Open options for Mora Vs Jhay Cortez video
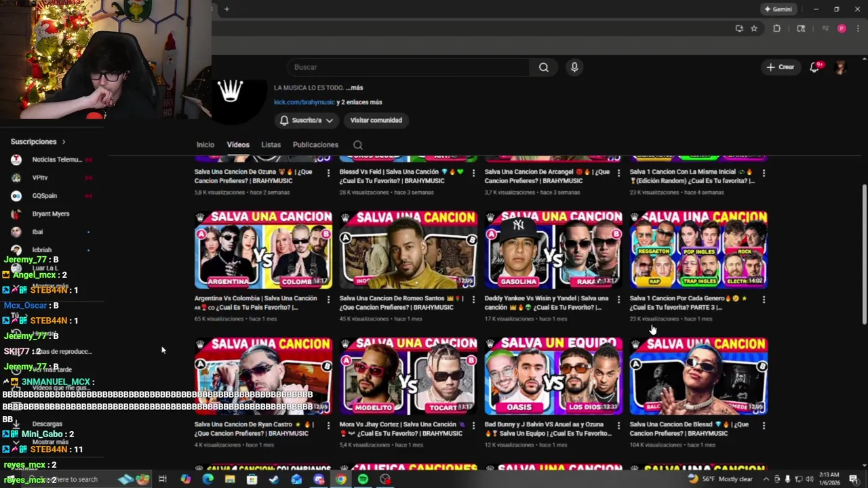Image resolution: width=868 pixels, height=488 pixels. point(473,426)
